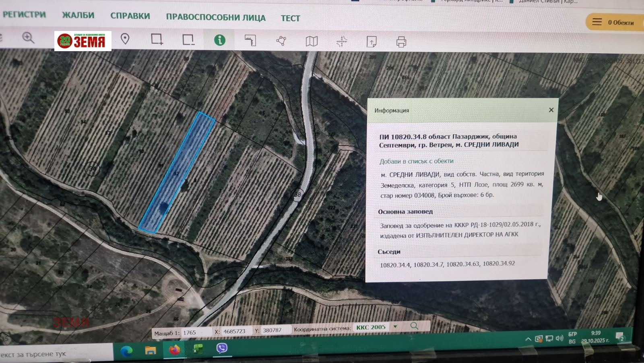Click the coordinate crosshair tool
Image resolution: width=644 pixels, height=363 pixels.
pos(341,41)
